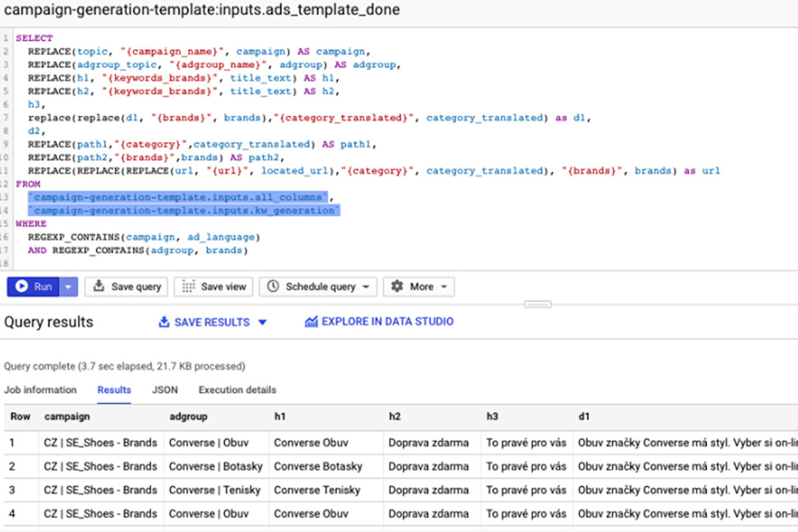The width and height of the screenshot is (798, 532).
Task: Click 'REGEXP_CONTAINS(campaign, ad_language)' line
Action: tap(144, 237)
